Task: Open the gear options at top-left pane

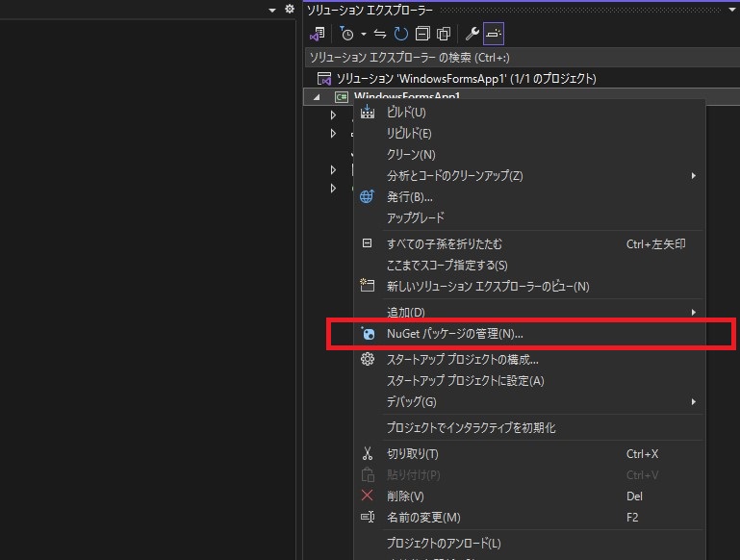Action: [290, 9]
